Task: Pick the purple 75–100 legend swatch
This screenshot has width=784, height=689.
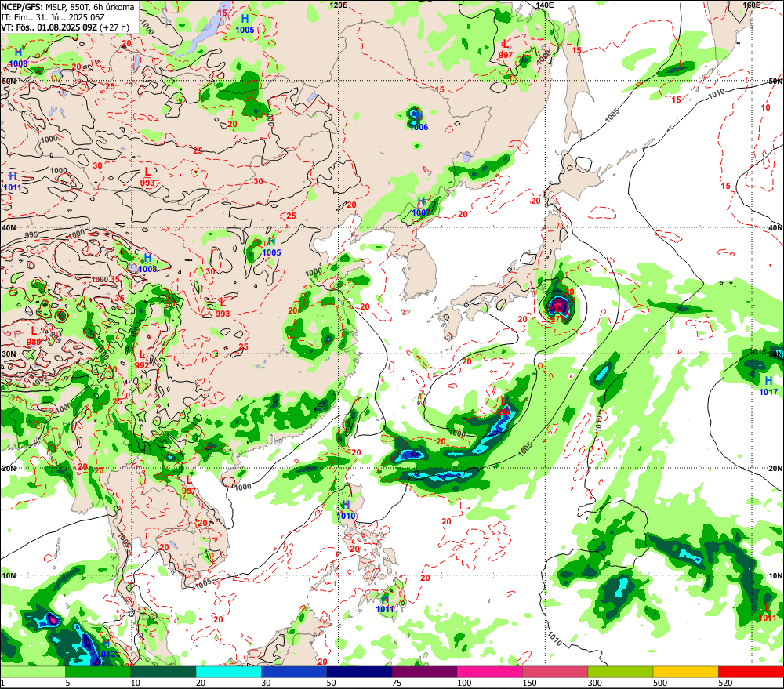Action: [424, 672]
